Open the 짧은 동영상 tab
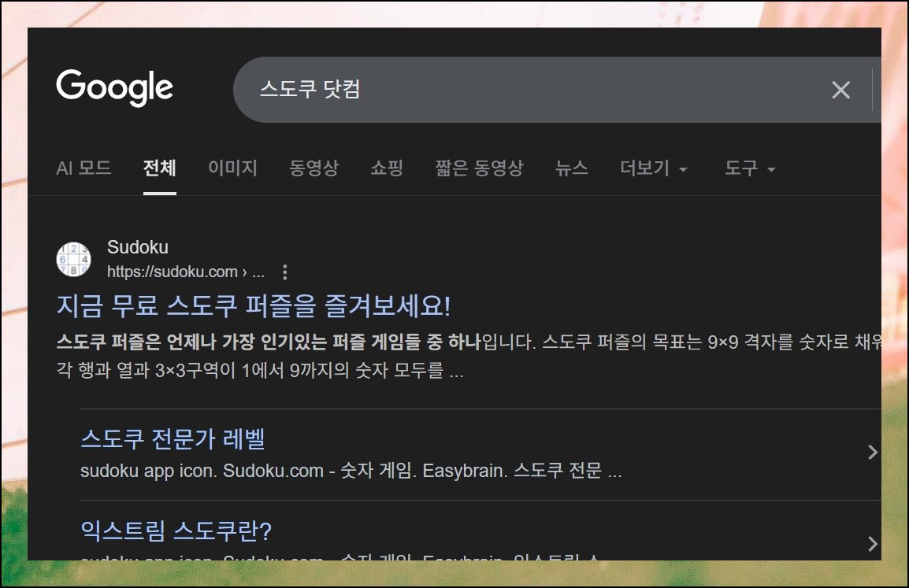 coord(480,168)
